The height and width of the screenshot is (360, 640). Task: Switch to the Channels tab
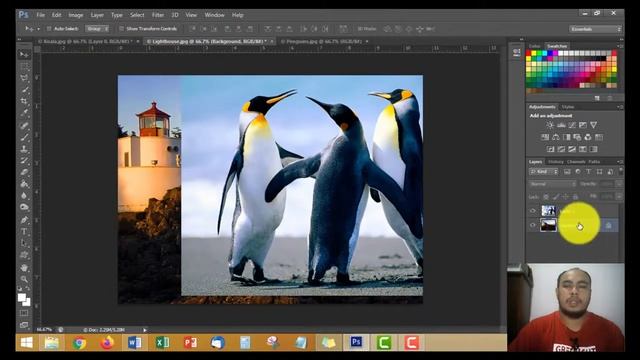pyautogui.click(x=576, y=162)
